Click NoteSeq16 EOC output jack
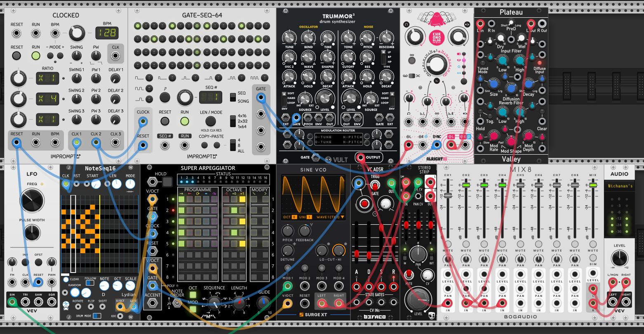644x334 pixels. [x=120, y=316]
